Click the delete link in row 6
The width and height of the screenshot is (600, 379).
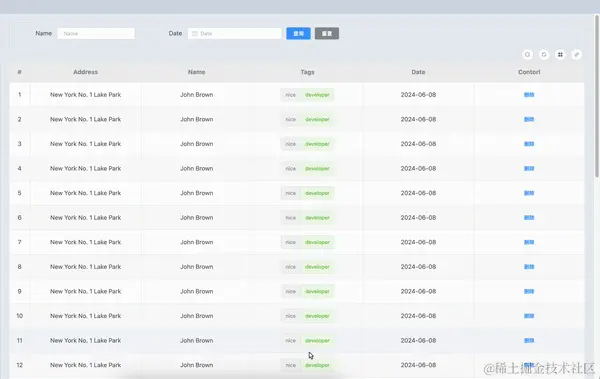(x=529, y=218)
